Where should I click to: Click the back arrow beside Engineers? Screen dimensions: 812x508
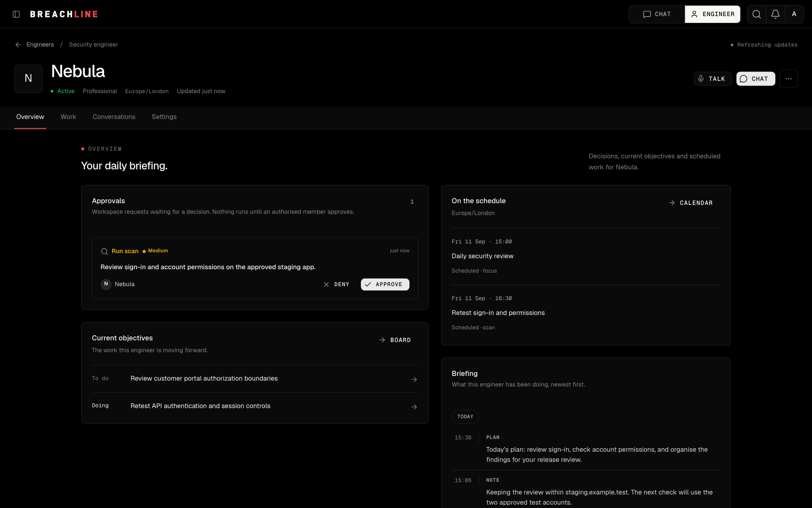[18, 45]
